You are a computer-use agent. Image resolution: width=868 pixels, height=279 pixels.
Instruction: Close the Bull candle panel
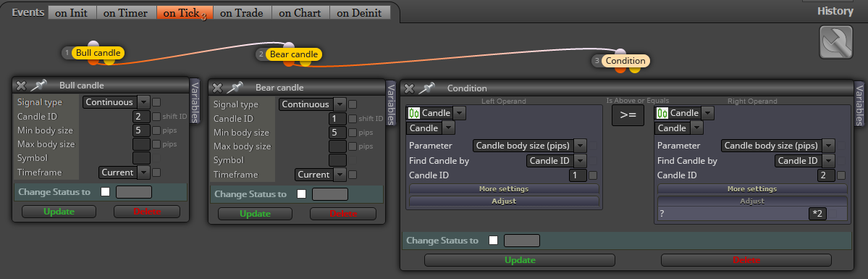(x=21, y=86)
